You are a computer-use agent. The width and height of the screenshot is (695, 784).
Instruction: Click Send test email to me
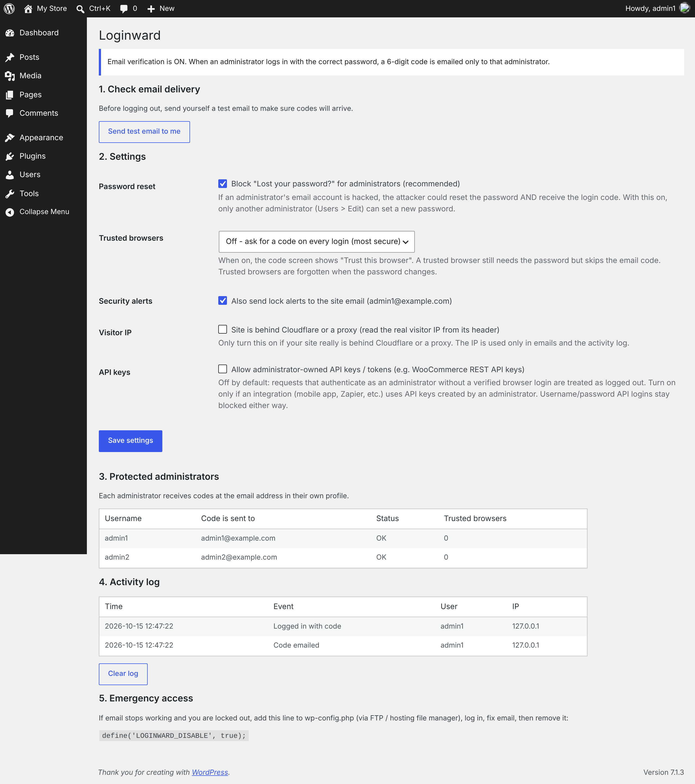click(x=144, y=132)
